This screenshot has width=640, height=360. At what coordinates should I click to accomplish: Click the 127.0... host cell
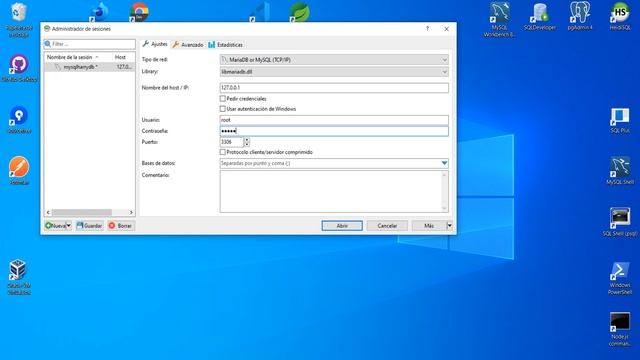[124, 67]
